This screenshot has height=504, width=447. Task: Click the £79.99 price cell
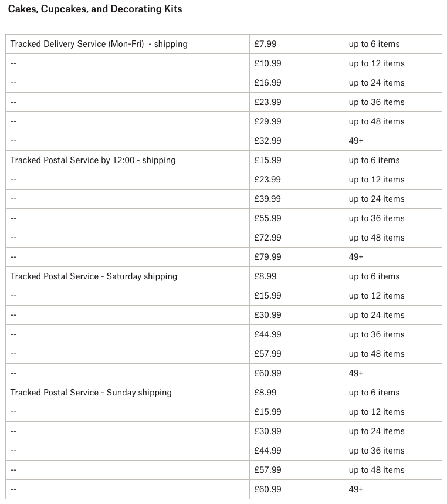coord(267,257)
